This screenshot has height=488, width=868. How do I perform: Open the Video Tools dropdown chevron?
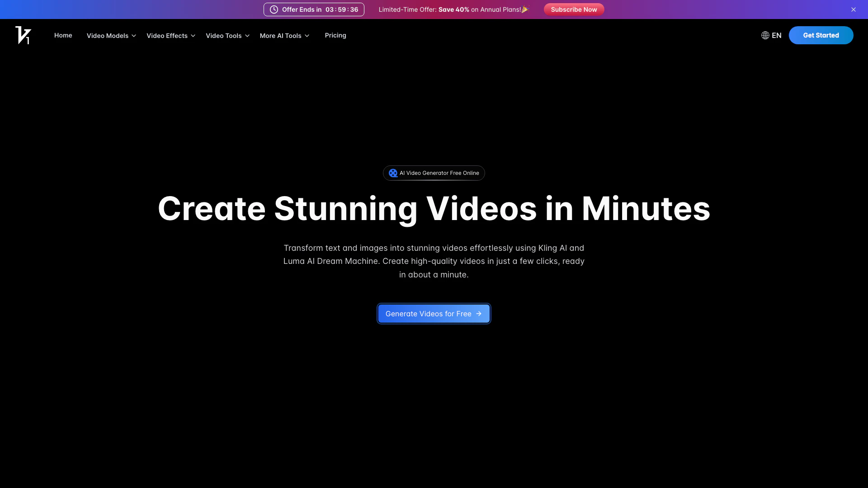tap(247, 36)
